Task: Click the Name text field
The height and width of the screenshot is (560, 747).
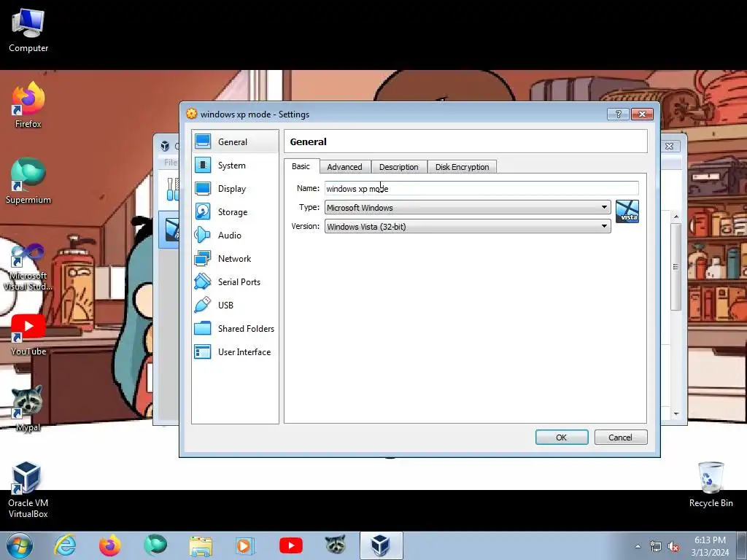Action: pyautogui.click(x=481, y=189)
